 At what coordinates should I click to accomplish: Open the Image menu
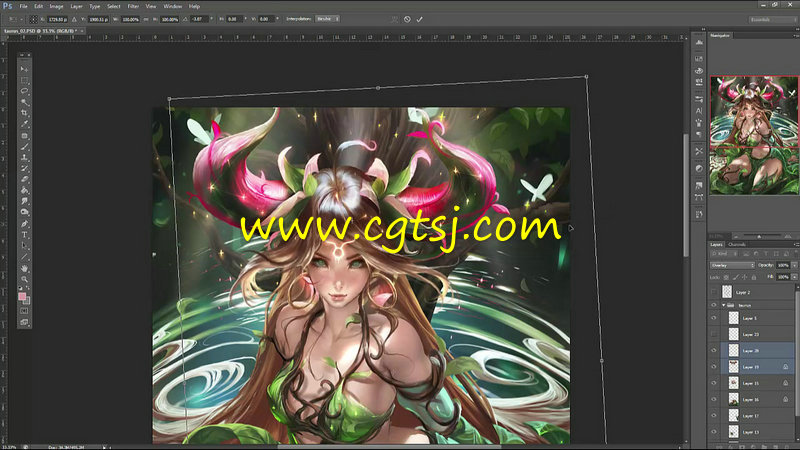click(56, 6)
